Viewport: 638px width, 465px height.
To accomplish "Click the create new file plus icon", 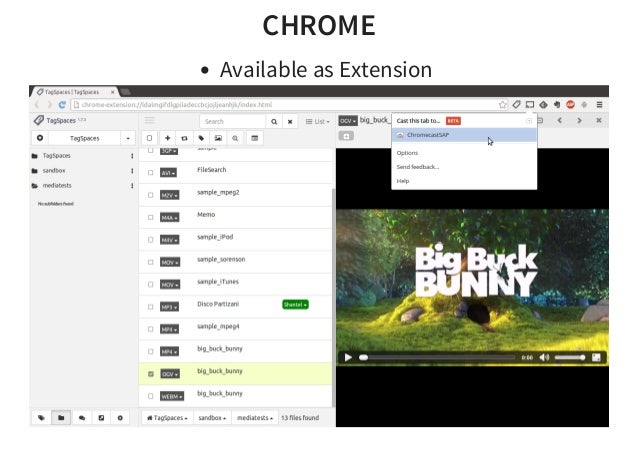I will 167,138.
